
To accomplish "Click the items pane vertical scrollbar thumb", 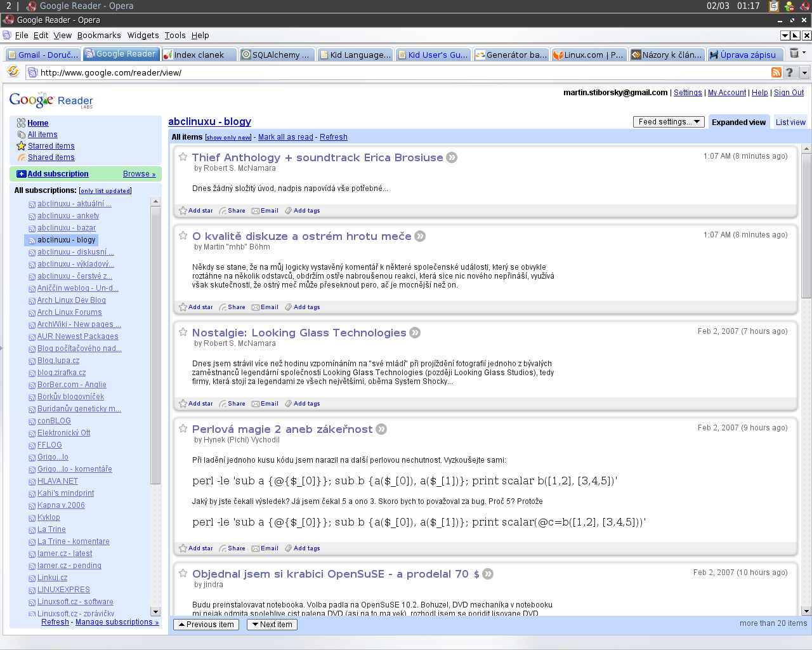I will [806, 226].
